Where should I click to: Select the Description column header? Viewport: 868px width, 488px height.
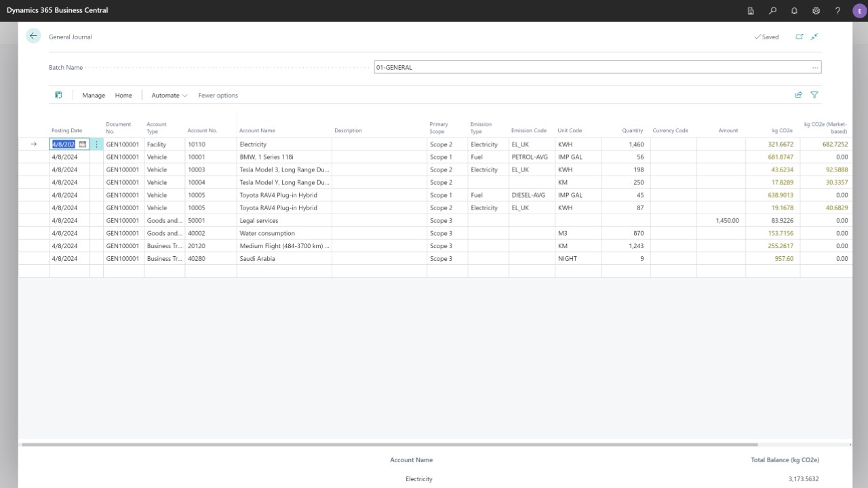tap(348, 131)
